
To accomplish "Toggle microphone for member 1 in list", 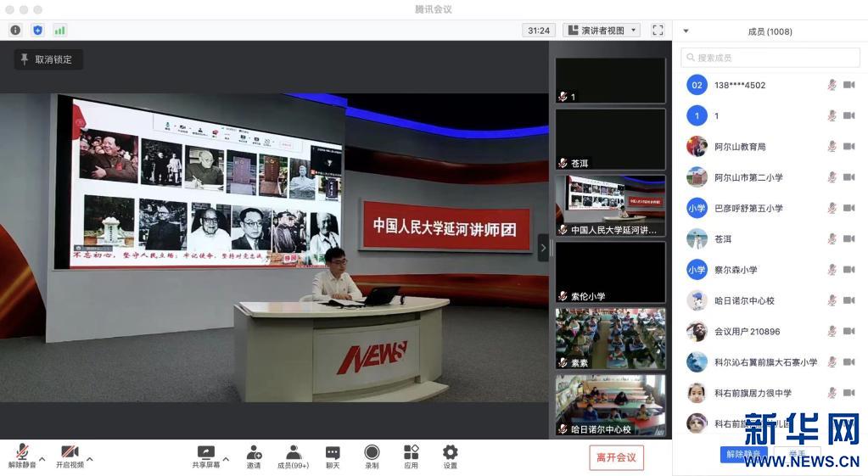I will click(x=832, y=115).
